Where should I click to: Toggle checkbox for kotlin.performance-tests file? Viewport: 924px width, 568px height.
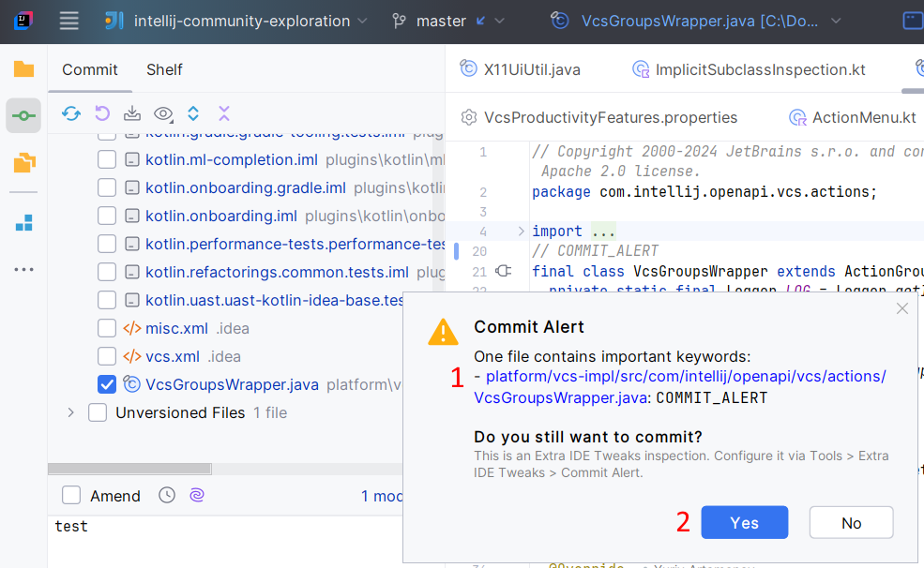pos(107,244)
